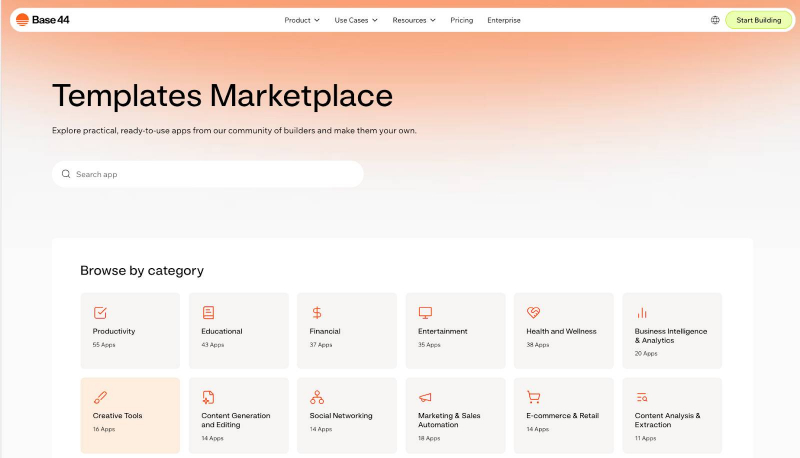Viewport: 800px width, 458px height.
Task: Go to the Pricing page
Action: [x=462, y=20]
